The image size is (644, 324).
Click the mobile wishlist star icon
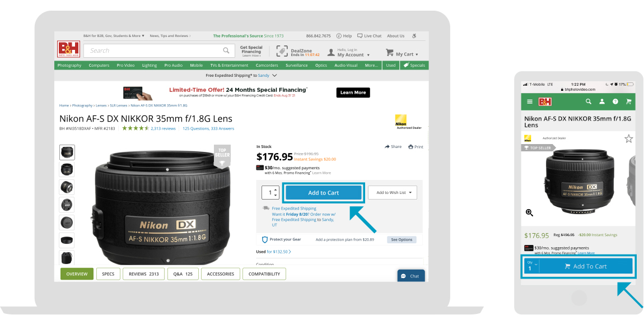click(628, 138)
